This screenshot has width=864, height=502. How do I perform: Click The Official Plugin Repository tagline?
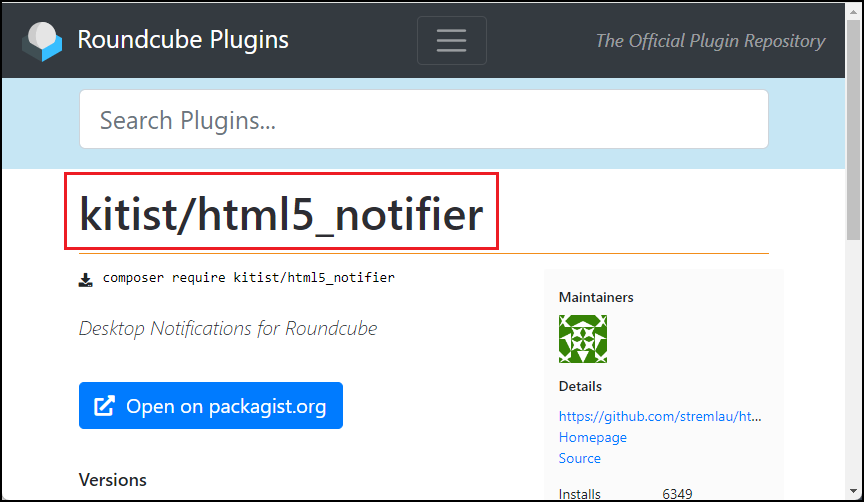coord(710,41)
